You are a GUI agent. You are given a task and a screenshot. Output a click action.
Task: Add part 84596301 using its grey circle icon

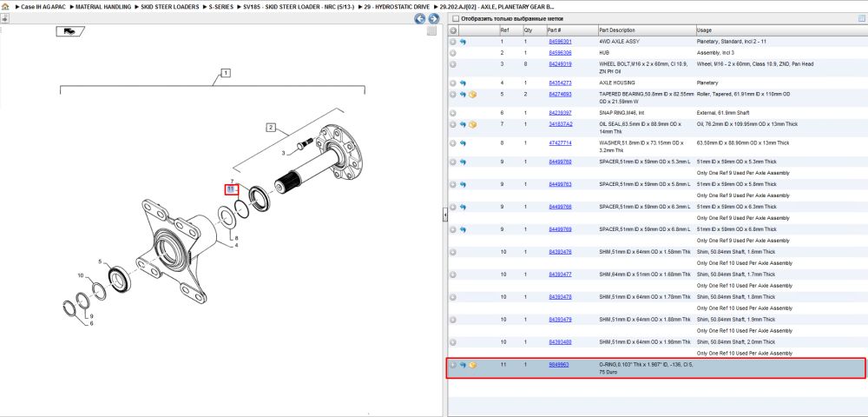pos(453,42)
